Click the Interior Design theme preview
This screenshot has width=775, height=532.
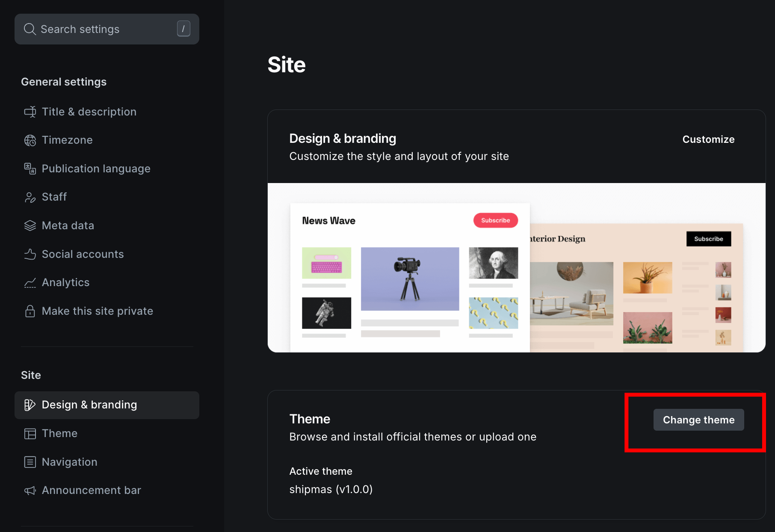point(636,287)
